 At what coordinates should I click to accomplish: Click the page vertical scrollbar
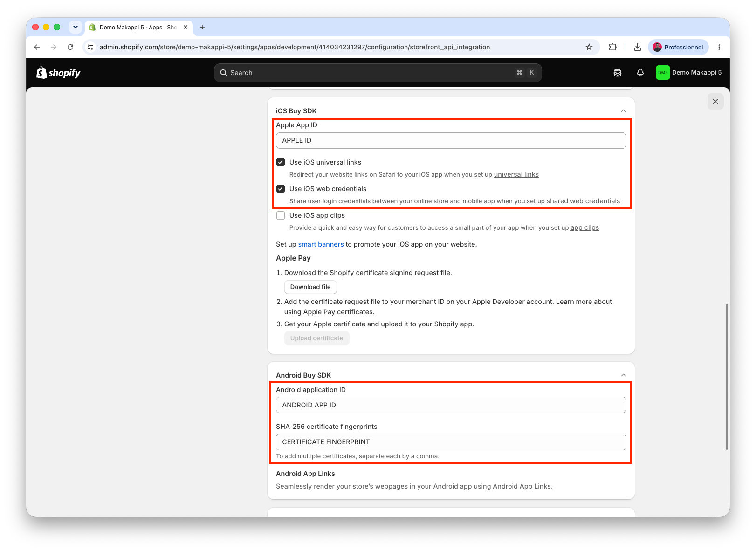[727, 377]
